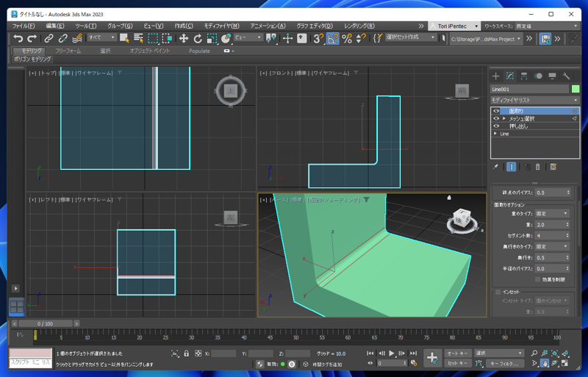Expand the メッシュ選択 modifier arrow
Viewport: 588px width, 377px height.
504,118
